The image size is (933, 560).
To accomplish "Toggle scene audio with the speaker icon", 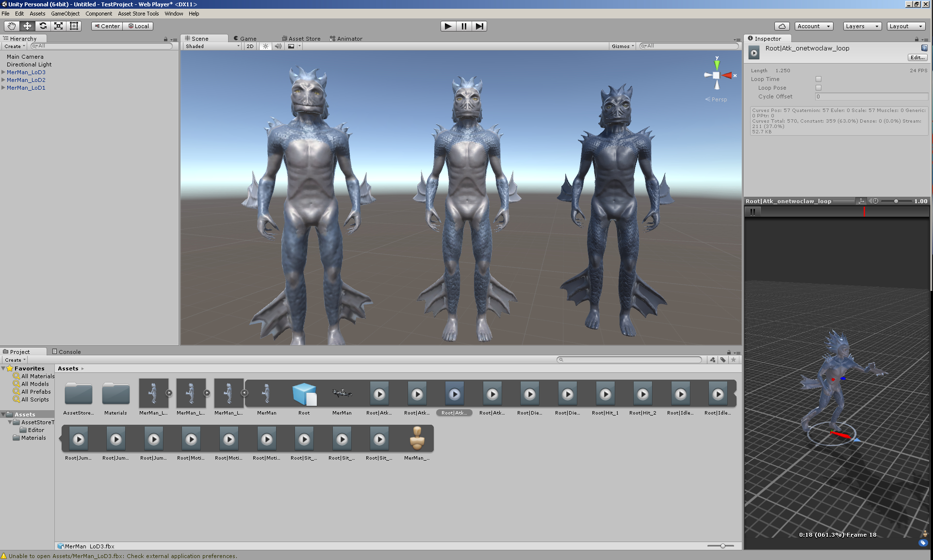I will point(278,46).
